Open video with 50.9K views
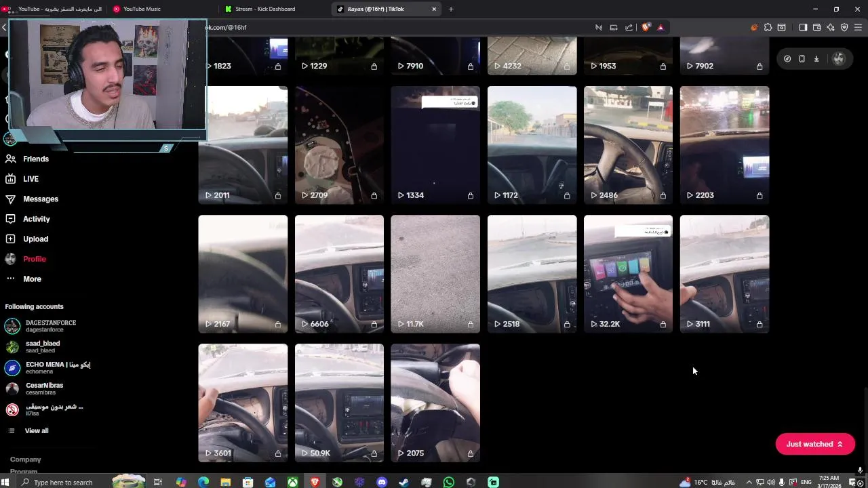 tap(339, 403)
